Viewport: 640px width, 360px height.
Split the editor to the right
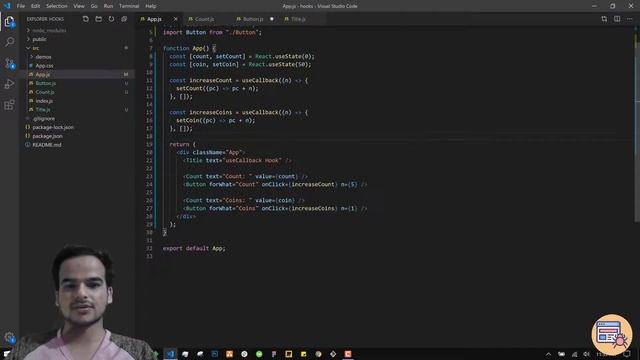pyautogui.click(x=617, y=19)
